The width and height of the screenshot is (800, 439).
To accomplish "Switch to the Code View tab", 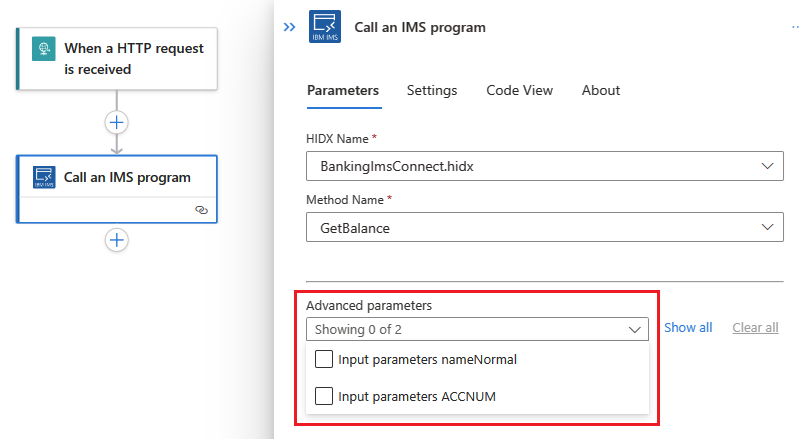I will tap(519, 90).
